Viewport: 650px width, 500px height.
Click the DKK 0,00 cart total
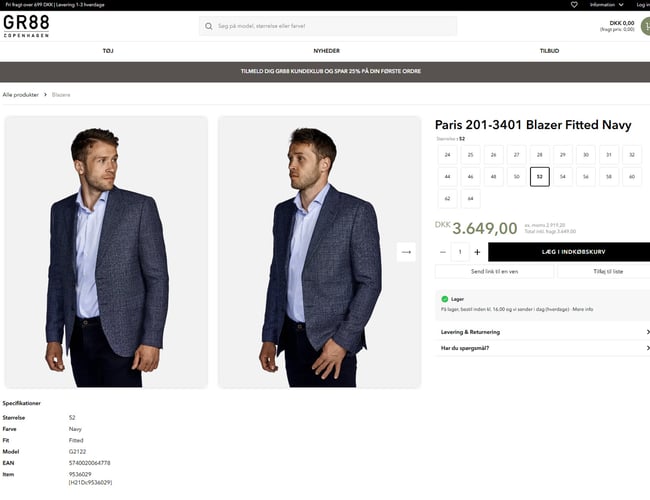[x=622, y=23]
